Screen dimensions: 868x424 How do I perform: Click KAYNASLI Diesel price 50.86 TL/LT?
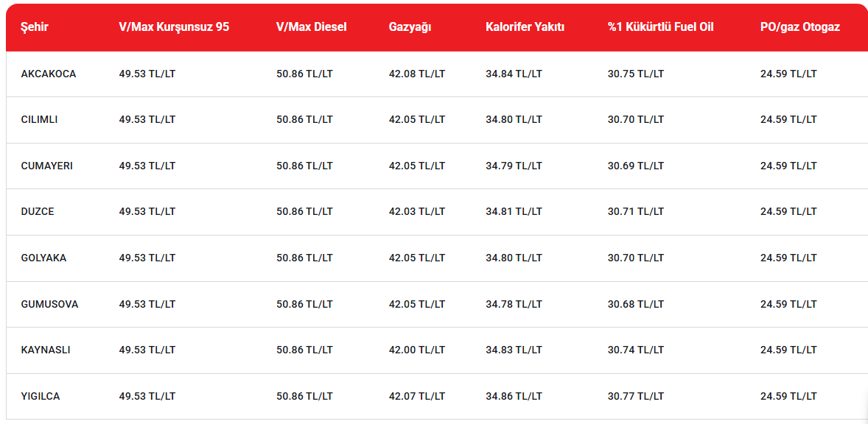pos(304,350)
